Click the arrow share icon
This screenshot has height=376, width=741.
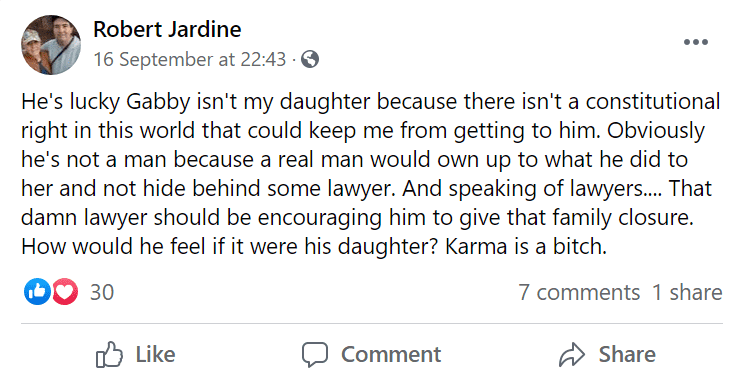click(x=572, y=355)
